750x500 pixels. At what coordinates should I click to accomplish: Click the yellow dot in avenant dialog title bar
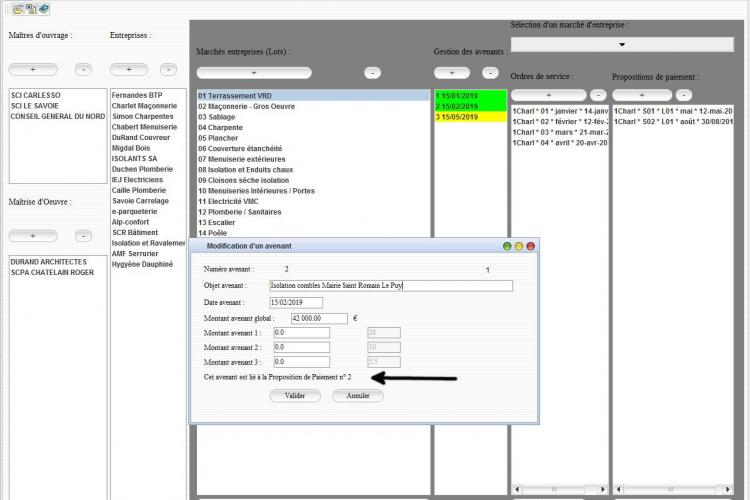[x=518, y=246]
